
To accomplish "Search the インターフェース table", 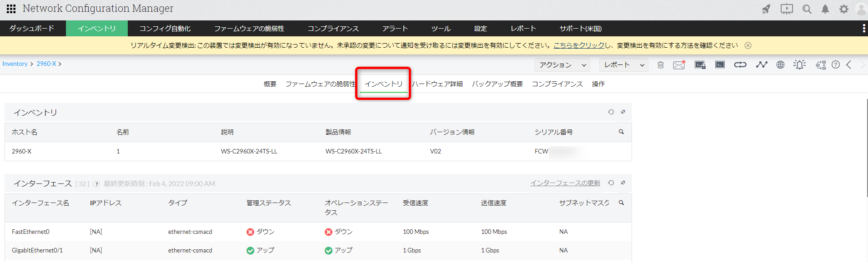I will pyautogui.click(x=621, y=203).
